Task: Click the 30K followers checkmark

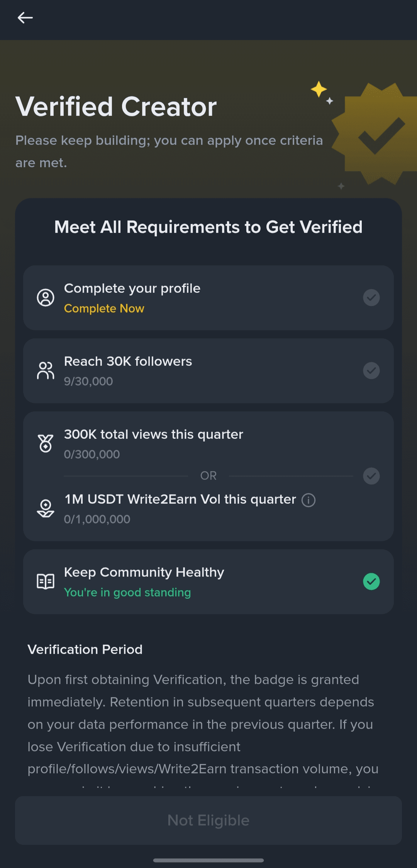Action: [371, 371]
